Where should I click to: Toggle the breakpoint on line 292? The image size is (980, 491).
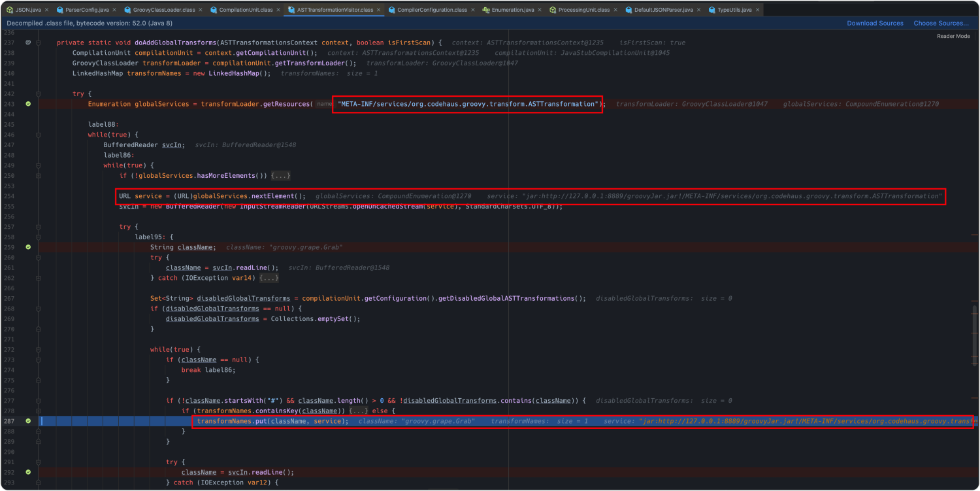point(28,472)
